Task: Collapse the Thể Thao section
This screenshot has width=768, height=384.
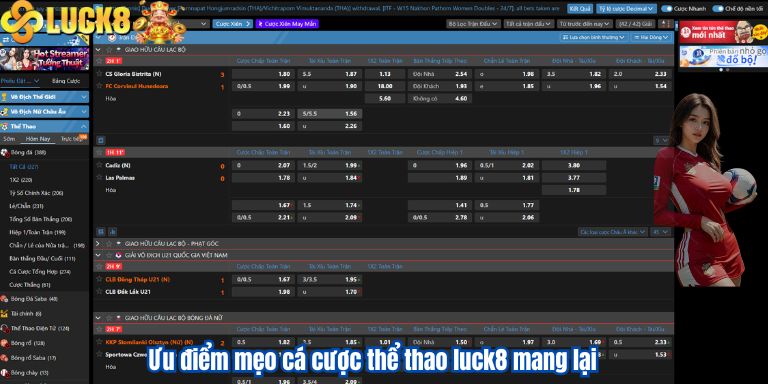Action: pyautogui.click(x=84, y=126)
